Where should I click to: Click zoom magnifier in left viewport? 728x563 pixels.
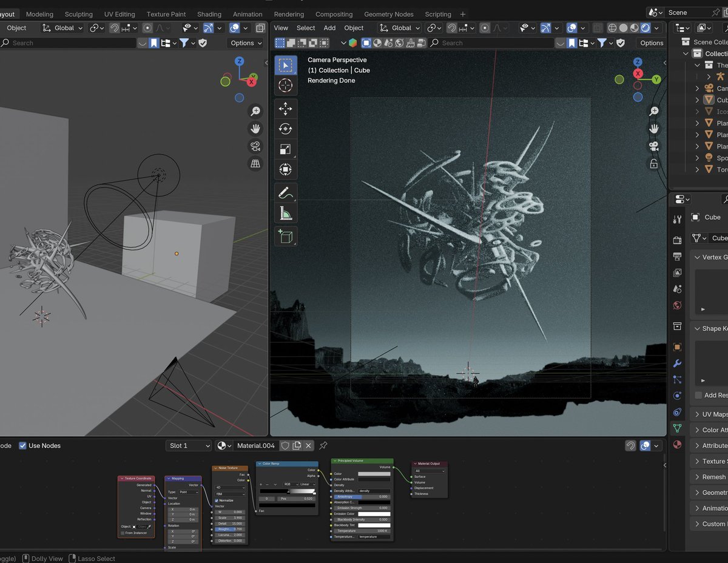point(255,112)
